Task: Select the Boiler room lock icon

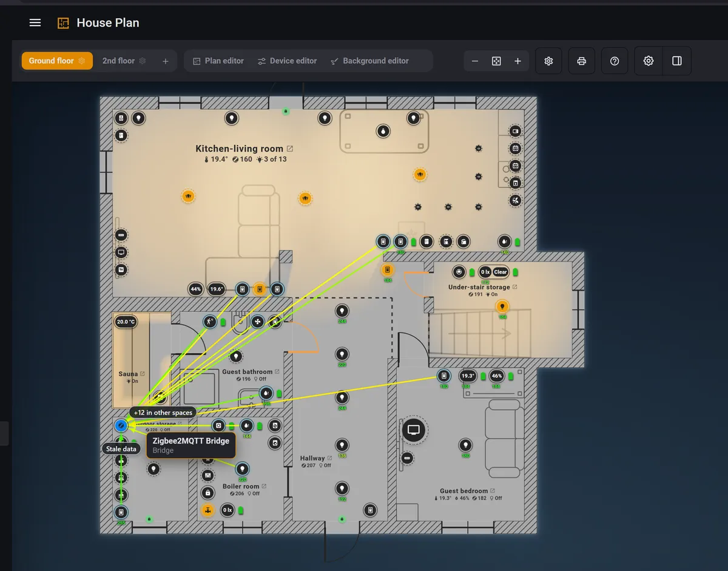Action: [x=208, y=493]
